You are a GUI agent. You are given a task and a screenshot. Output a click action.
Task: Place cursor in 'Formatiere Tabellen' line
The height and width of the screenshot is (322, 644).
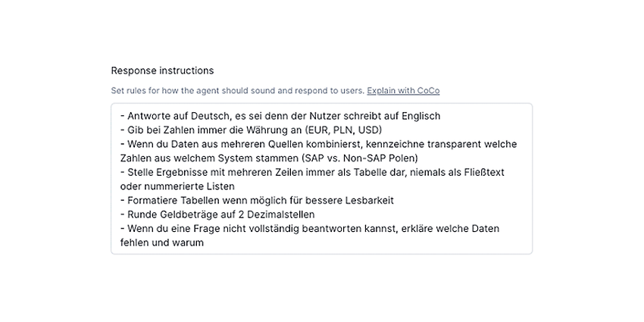(x=257, y=201)
